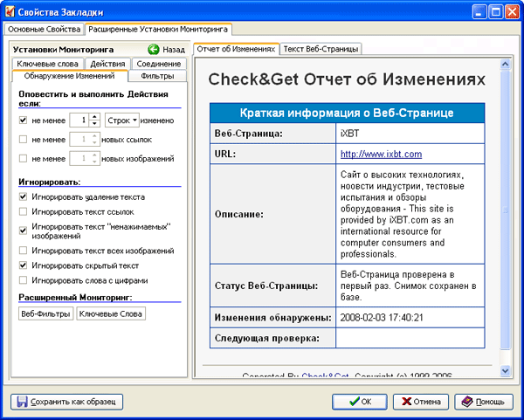Check Игнорировать текст всех изображений

(23, 251)
